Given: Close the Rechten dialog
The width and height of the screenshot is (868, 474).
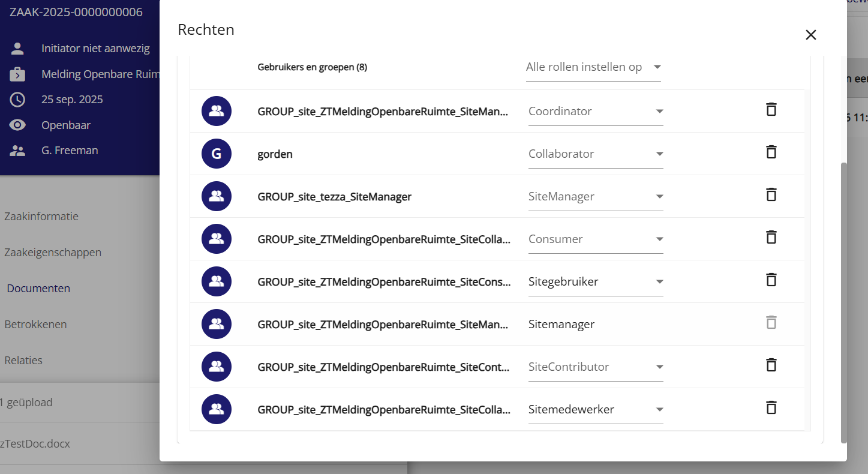Looking at the screenshot, I should pos(810,35).
